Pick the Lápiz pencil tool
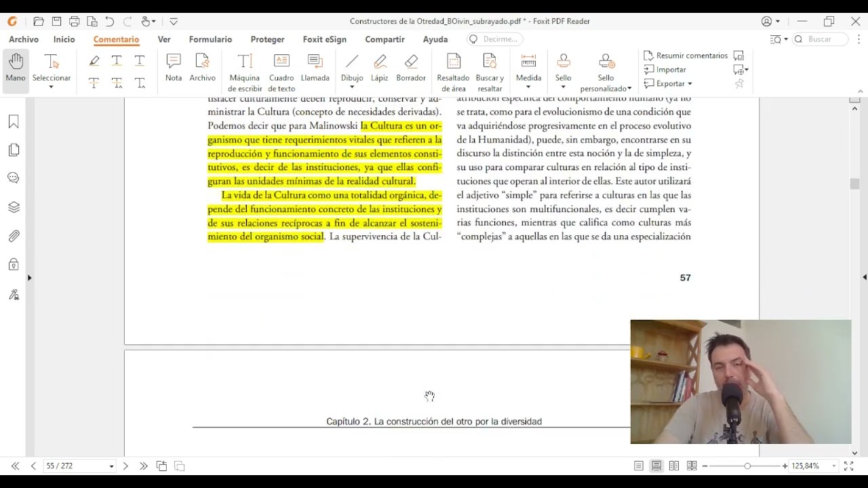868x488 pixels. click(380, 68)
